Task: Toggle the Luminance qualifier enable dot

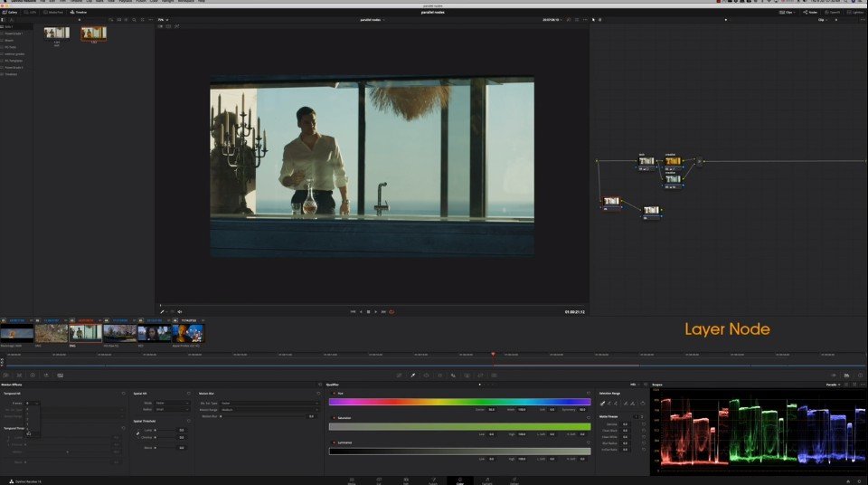Action: [334, 442]
